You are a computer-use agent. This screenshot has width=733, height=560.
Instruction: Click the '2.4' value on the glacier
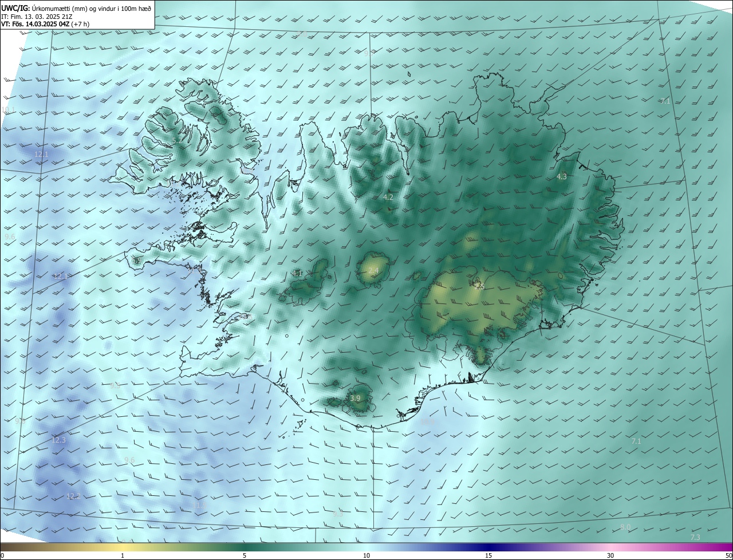pyautogui.click(x=373, y=270)
